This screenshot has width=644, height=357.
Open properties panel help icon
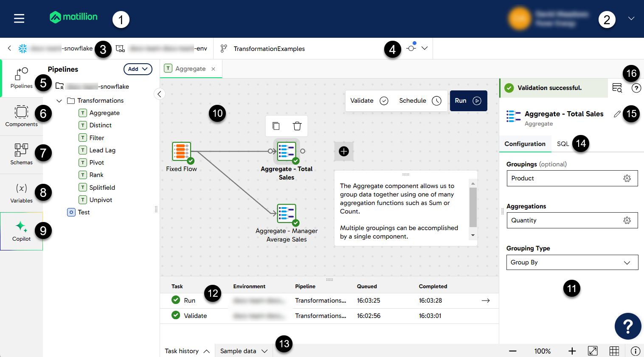636,88
